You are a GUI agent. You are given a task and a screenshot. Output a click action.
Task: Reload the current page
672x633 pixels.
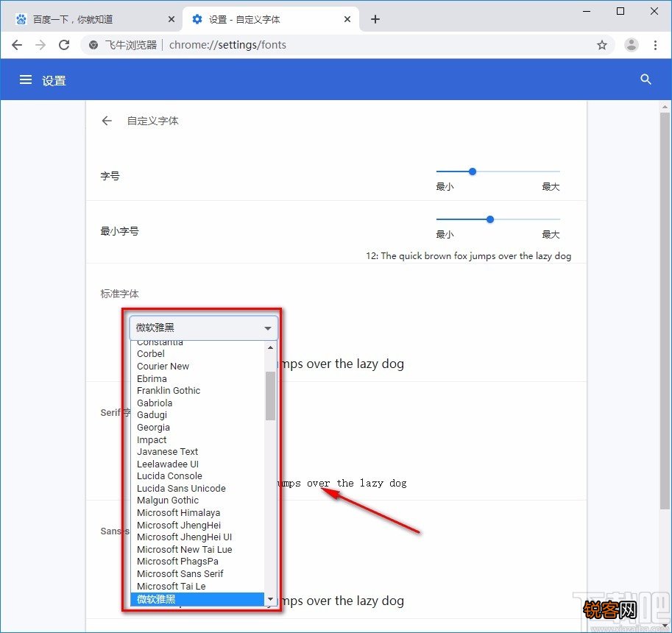pyautogui.click(x=64, y=45)
